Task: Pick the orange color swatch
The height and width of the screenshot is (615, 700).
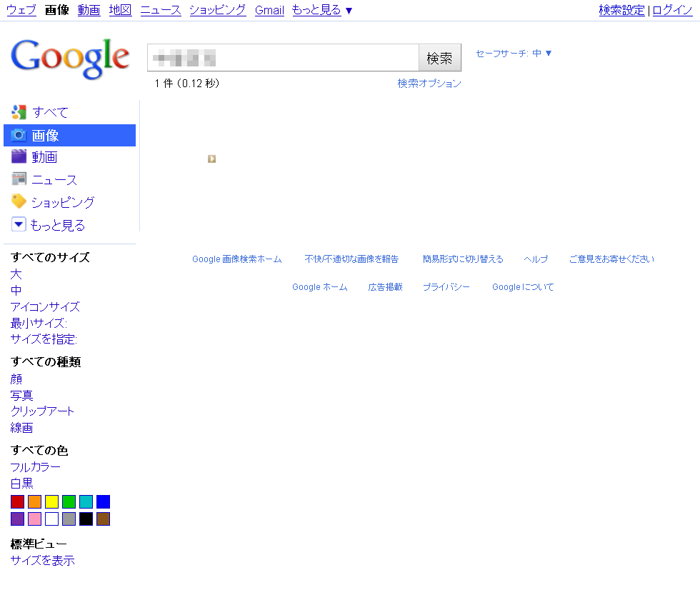Action: (34, 501)
